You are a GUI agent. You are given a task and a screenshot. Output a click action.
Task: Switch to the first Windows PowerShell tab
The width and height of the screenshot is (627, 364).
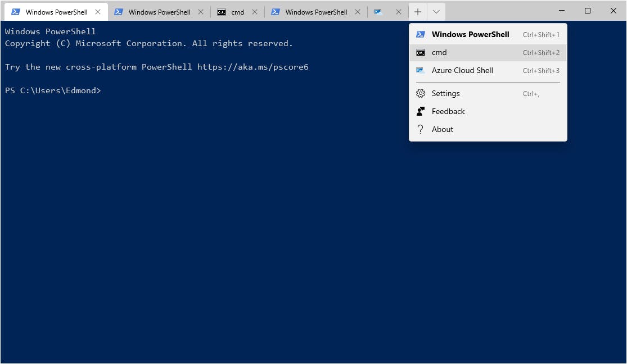pyautogui.click(x=56, y=12)
